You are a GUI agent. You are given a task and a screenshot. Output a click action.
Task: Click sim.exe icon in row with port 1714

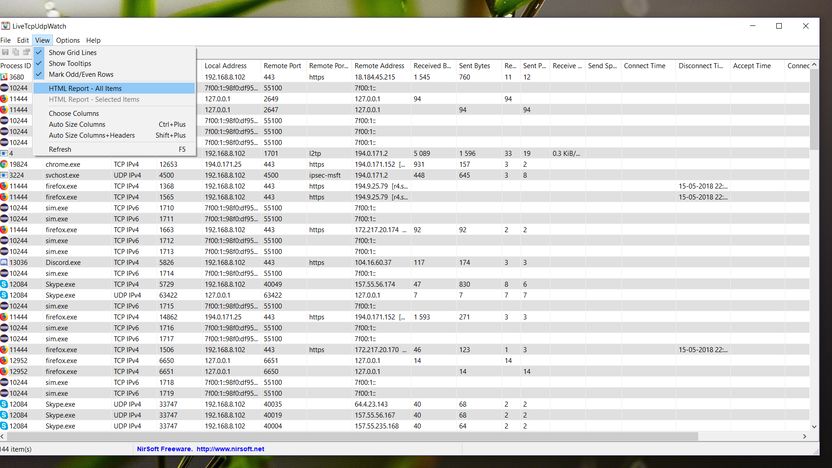[4, 273]
